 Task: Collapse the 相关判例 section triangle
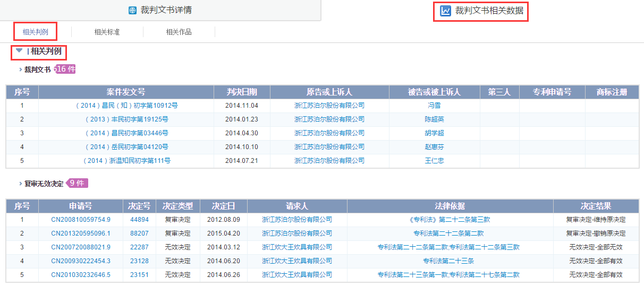(19, 51)
